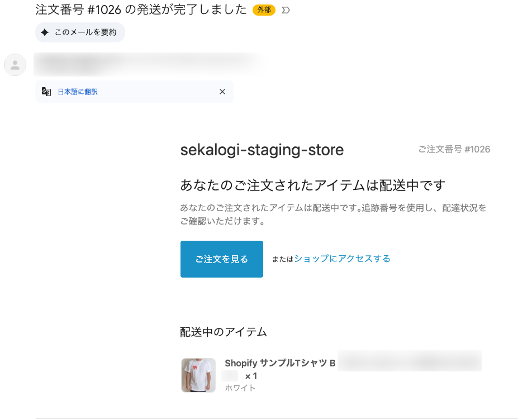Click the 配送中のアイテム section heading
Viewport: 518px width, 420px height.
click(x=224, y=332)
